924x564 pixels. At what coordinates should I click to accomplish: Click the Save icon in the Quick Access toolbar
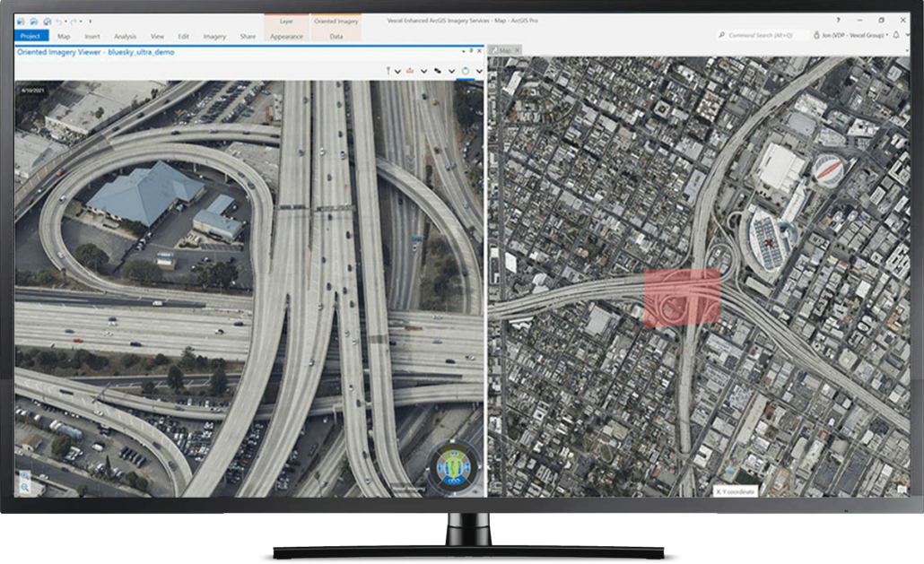(46, 20)
